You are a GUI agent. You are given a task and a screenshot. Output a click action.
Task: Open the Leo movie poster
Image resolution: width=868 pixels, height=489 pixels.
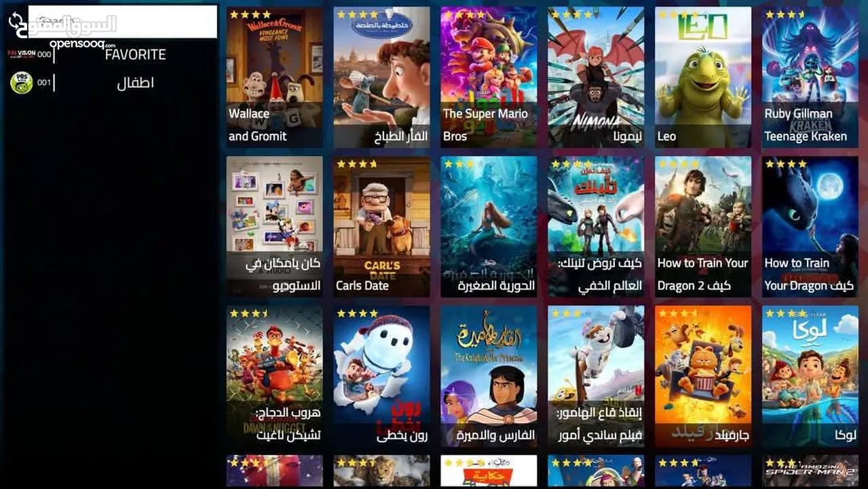703,77
